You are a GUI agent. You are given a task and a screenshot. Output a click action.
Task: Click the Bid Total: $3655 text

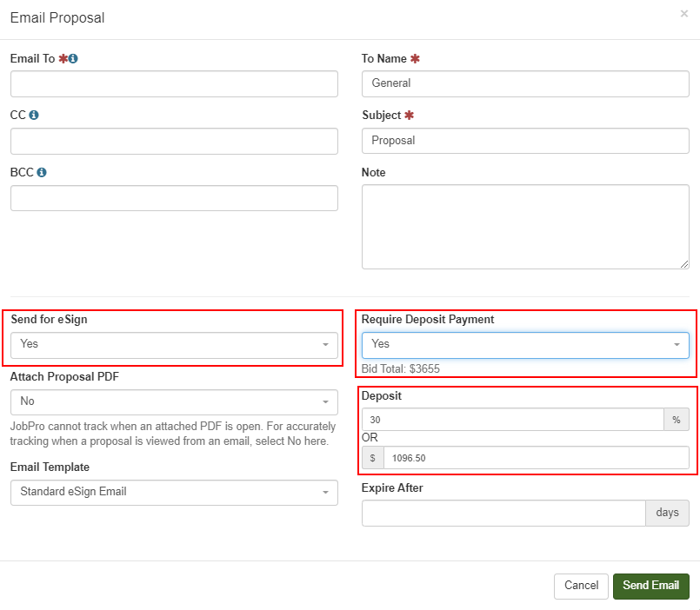click(x=401, y=369)
